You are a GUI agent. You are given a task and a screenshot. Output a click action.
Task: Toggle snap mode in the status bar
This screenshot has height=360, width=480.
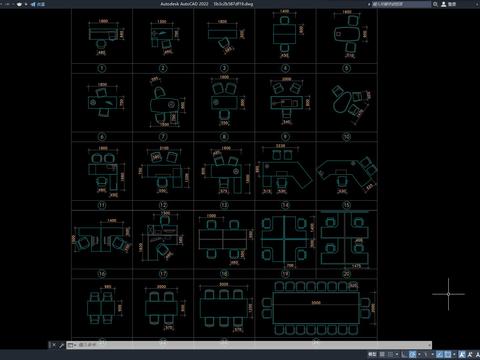pos(390,354)
